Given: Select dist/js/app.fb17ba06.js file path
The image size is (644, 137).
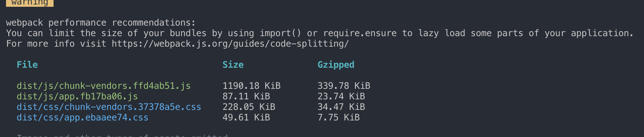Looking at the screenshot, I should click(x=77, y=96).
